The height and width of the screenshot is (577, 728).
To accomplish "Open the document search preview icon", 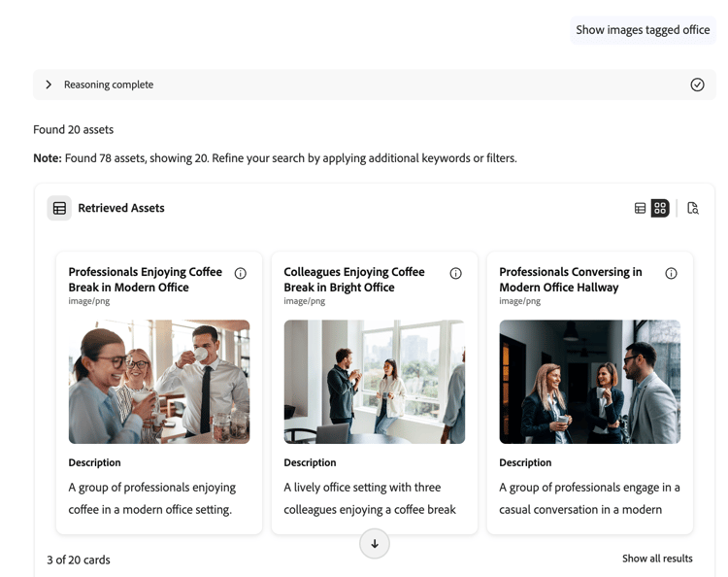I will click(693, 208).
